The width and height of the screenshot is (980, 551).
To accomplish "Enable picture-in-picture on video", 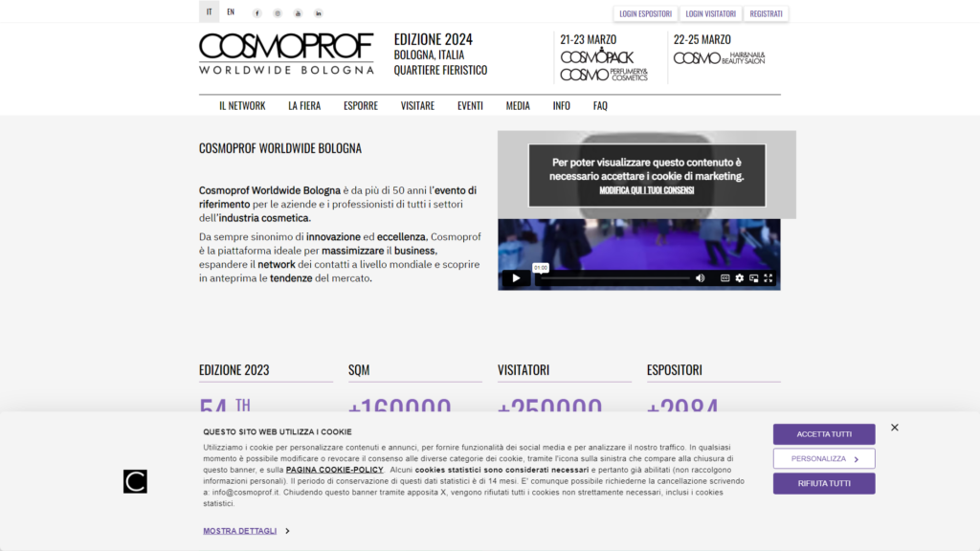I will tap(754, 278).
